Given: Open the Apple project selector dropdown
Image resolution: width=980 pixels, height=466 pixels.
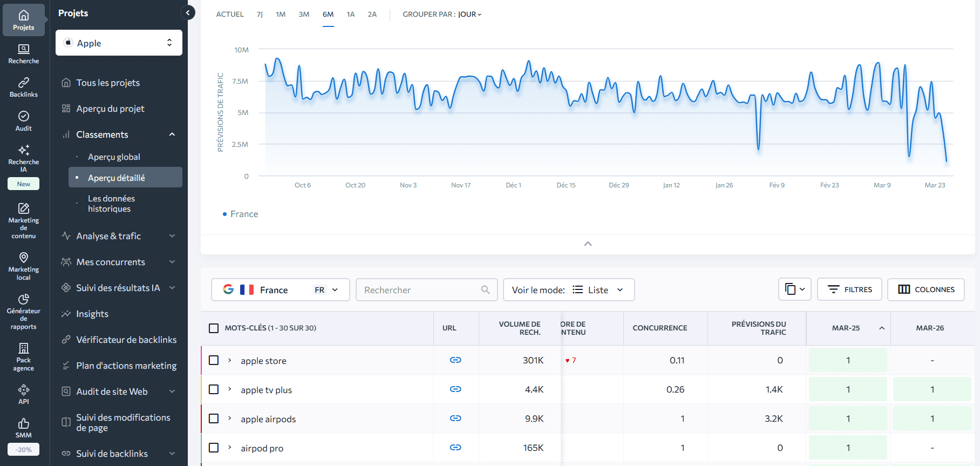Looking at the screenshot, I should point(119,43).
